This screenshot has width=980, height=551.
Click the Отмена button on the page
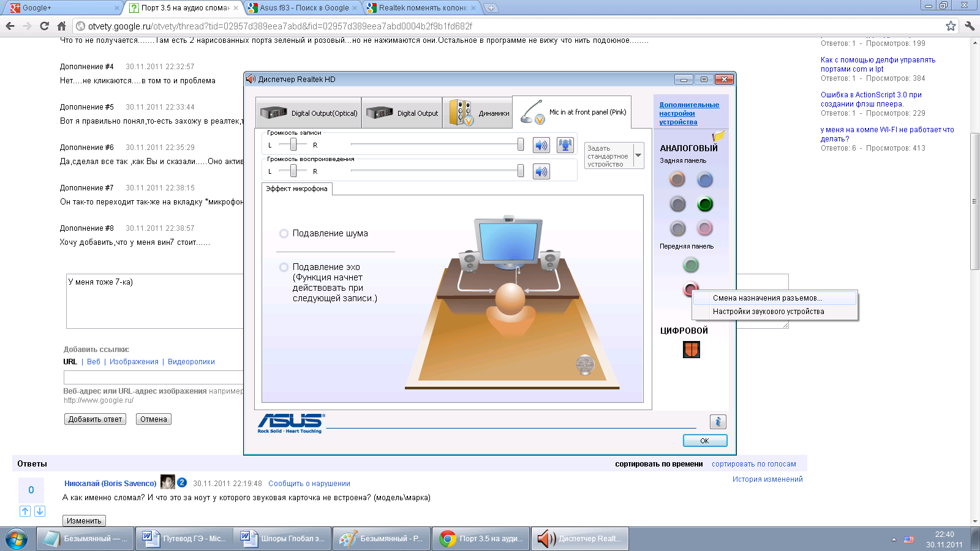click(x=153, y=419)
